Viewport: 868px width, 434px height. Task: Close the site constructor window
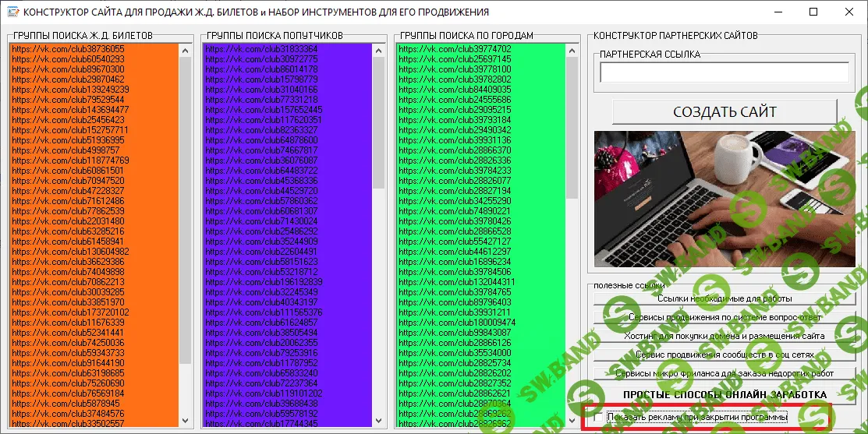[x=849, y=12]
